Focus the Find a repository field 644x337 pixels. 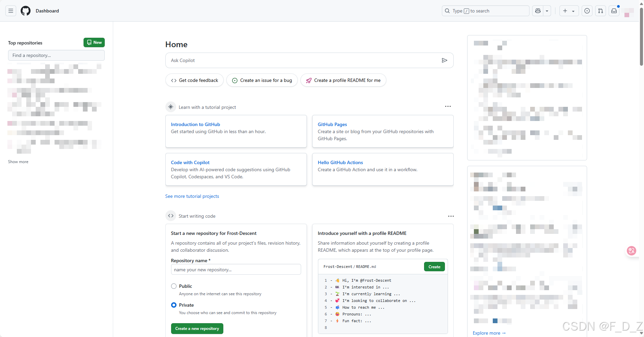pyautogui.click(x=56, y=55)
